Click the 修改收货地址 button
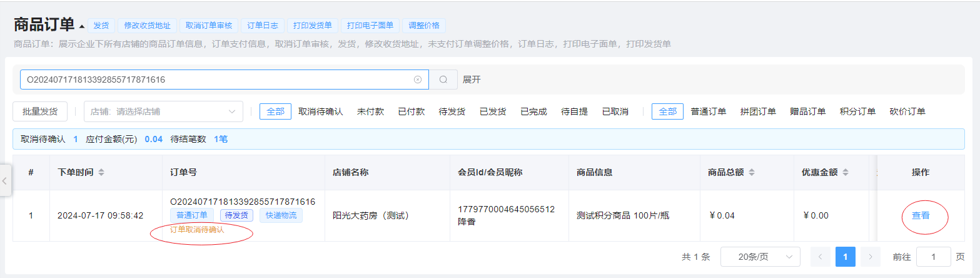 tap(147, 26)
